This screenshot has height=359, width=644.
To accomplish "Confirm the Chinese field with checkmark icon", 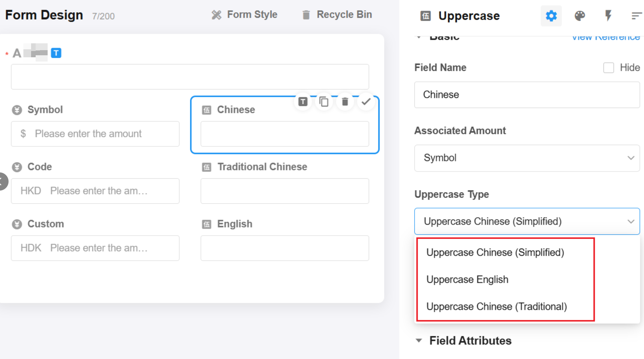I will [x=366, y=102].
